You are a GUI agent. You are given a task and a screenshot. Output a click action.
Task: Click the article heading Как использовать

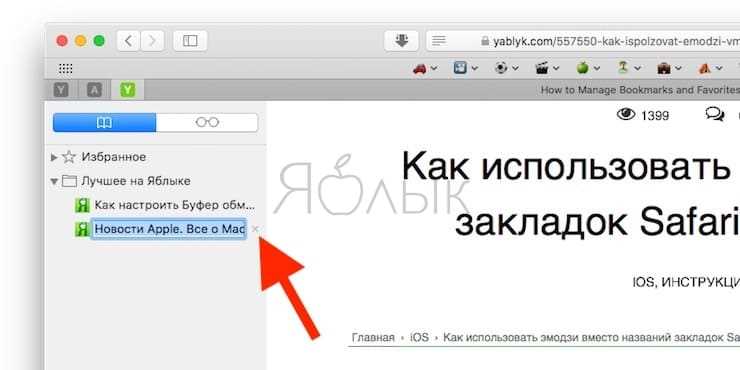tap(565, 167)
